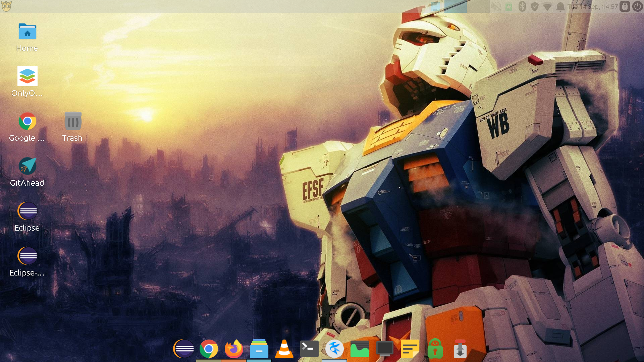Show notifications via the bell icon
Image resolution: width=644 pixels, height=362 pixels.
point(560,7)
